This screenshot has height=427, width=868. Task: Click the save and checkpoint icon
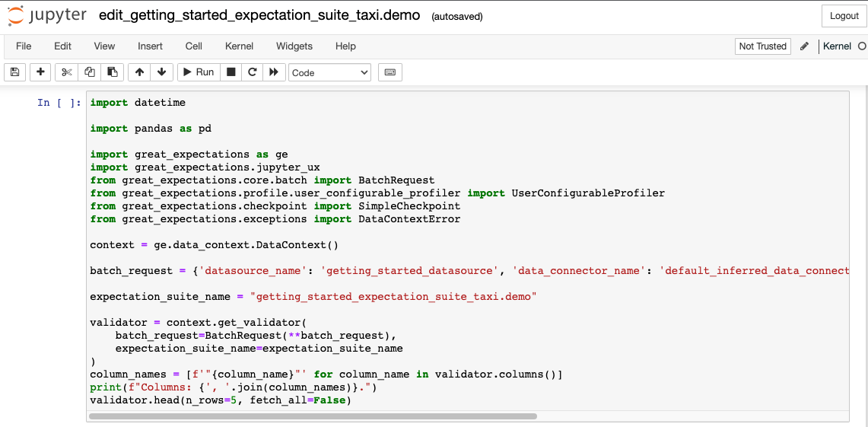14,72
